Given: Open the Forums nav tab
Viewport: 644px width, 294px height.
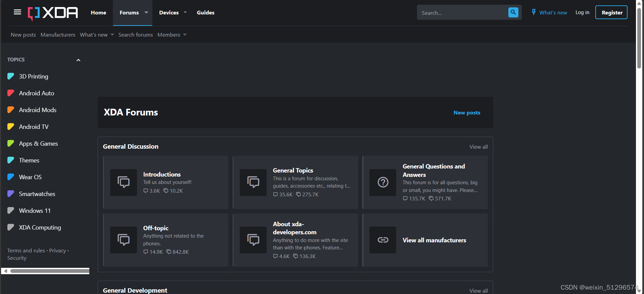Looking at the screenshot, I should pyautogui.click(x=129, y=12).
